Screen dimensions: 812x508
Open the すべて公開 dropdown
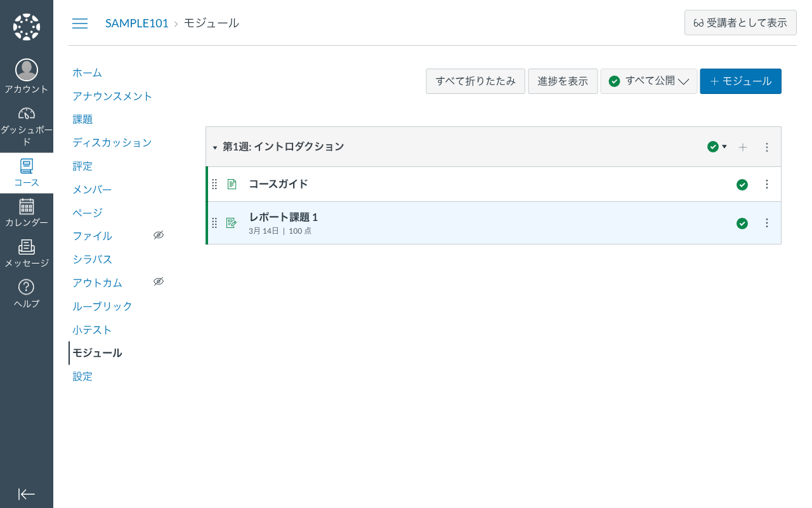coord(649,81)
